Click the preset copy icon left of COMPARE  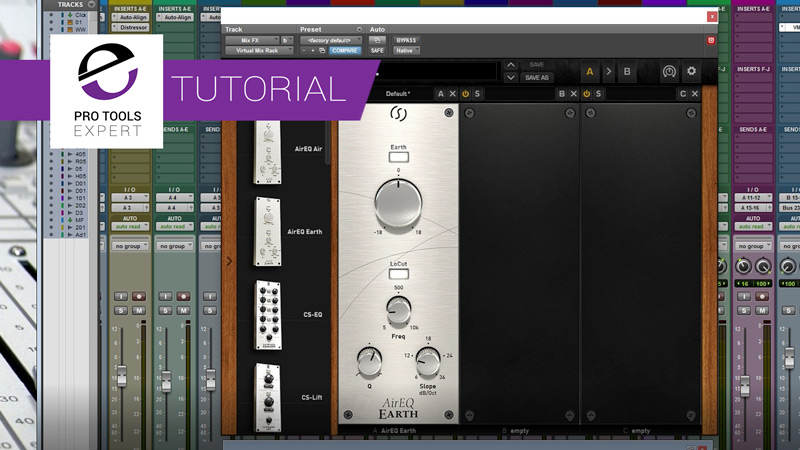(x=322, y=51)
